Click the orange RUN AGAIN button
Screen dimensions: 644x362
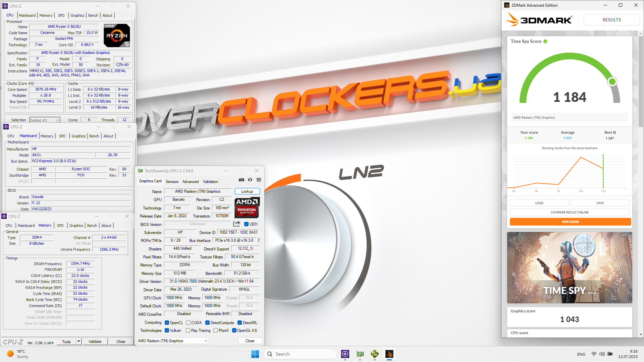[570, 222]
